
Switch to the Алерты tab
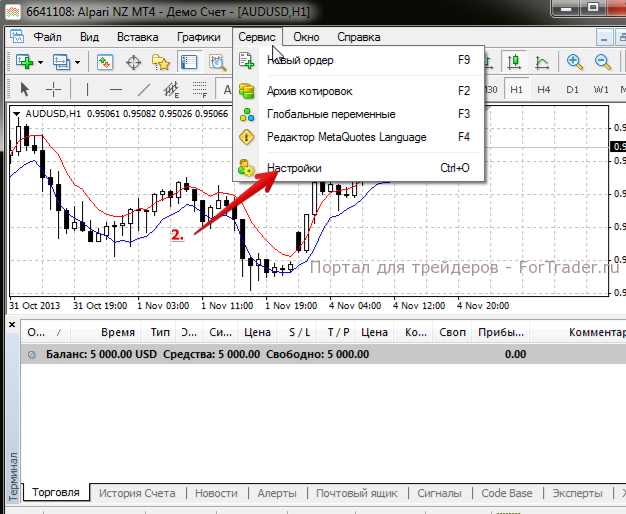point(277,493)
